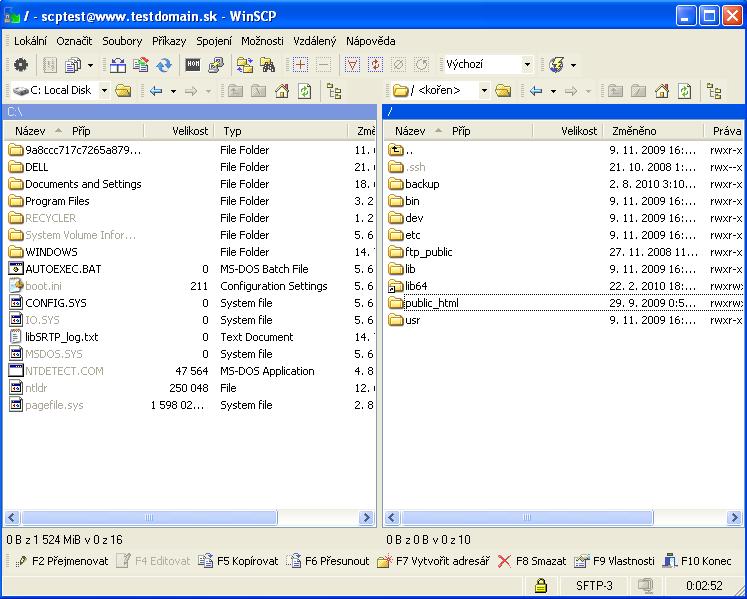Image resolution: width=747 pixels, height=599 pixels.
Task: Expand local panel back history arrow
Action: pyautogui.click(x=173, y=91)
